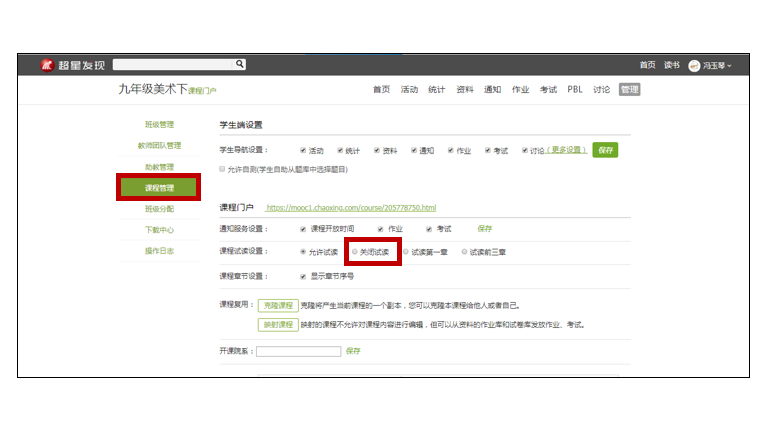The height and width of the screenshot is (432, 768).
Task: Click the search magnifier icon
Action: (x=240, y=64)
